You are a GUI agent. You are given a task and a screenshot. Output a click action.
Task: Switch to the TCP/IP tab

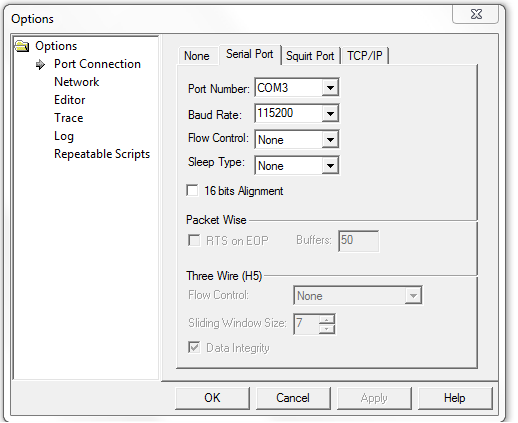pyautogui.click(x=365, y=56)
